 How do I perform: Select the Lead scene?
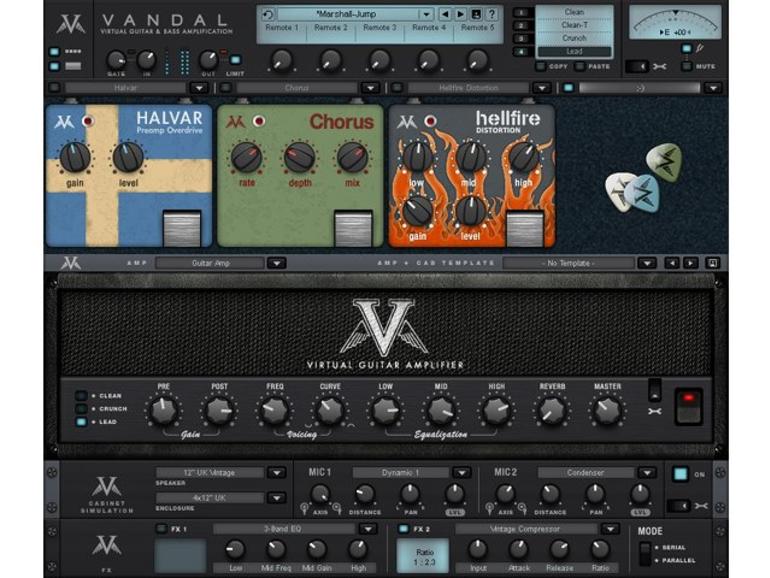click(574, 52)
